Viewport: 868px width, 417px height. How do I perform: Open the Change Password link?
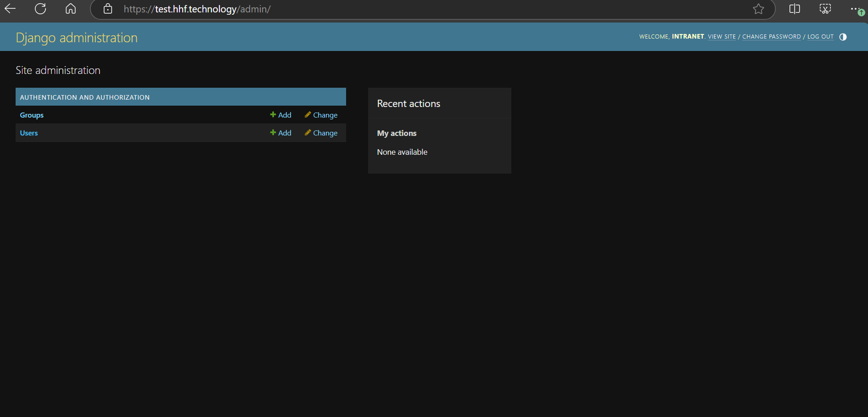[x=771, y=37]
